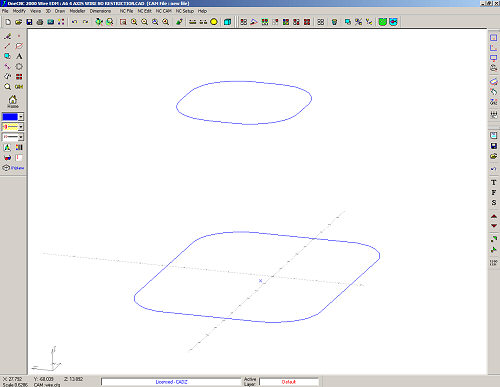Click the red up arrow button

[x=494, y=216]
